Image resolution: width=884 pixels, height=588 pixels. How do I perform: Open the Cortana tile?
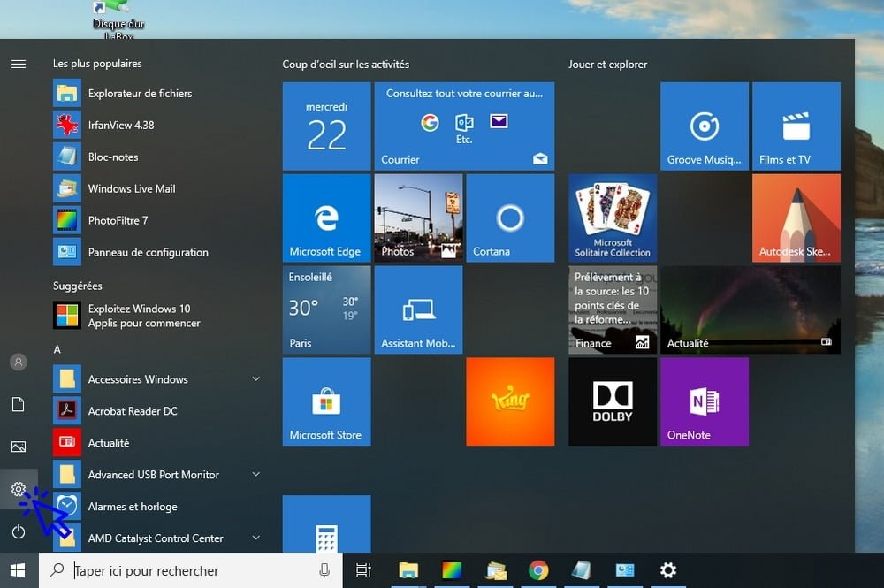(510, 218)
